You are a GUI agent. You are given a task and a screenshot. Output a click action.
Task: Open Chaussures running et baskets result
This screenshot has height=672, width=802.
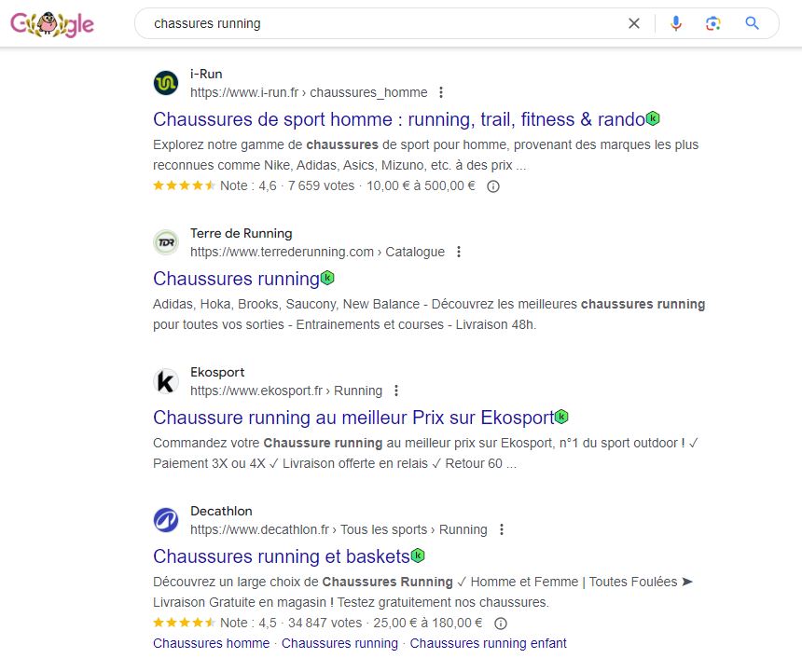pyautogui.click(x=282, y=556)
